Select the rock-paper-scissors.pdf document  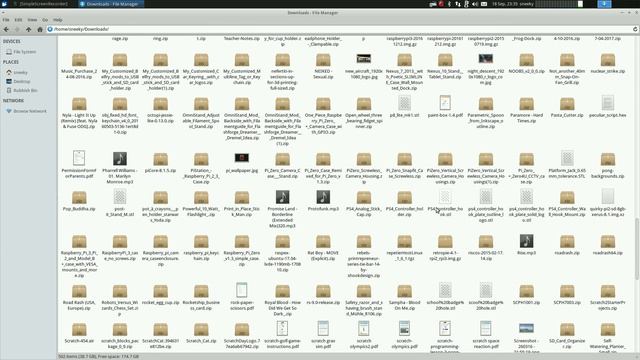point(242,291)
